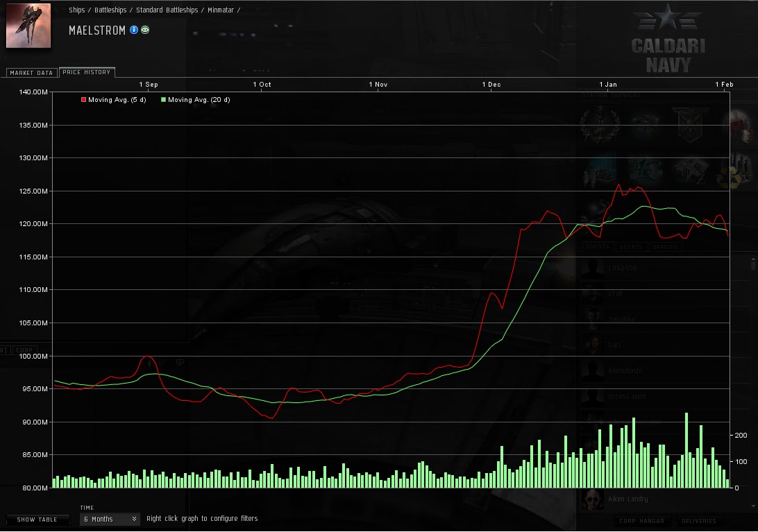Click the 120.00M price axis label
Viewport: 758px width, 532px height.
pos(33,224)
